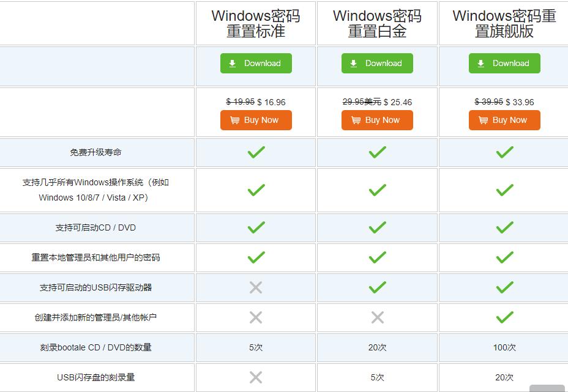Click Buy Now for the $33.96 plan
This screenshot has height=392, width=568.
[504, 120]
